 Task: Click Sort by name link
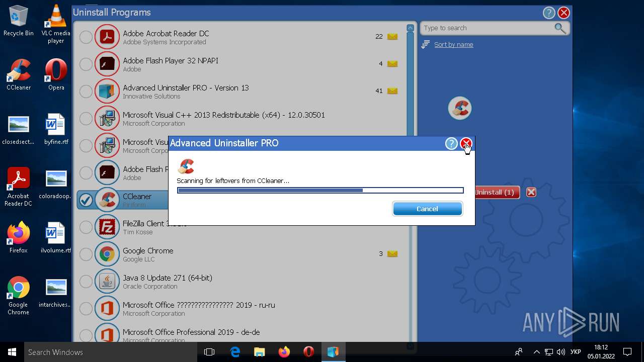click(x=454, y=45)
